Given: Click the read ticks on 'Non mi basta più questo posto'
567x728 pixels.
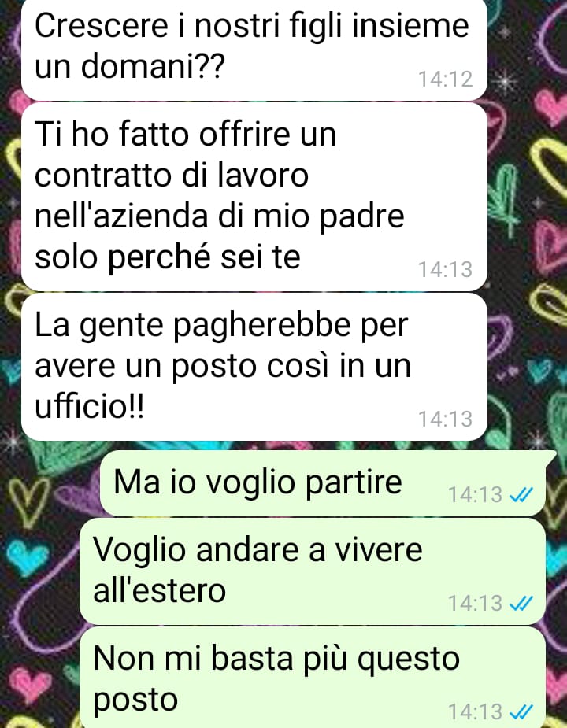Looking at the screenshot, I should (x=521, y=711).
